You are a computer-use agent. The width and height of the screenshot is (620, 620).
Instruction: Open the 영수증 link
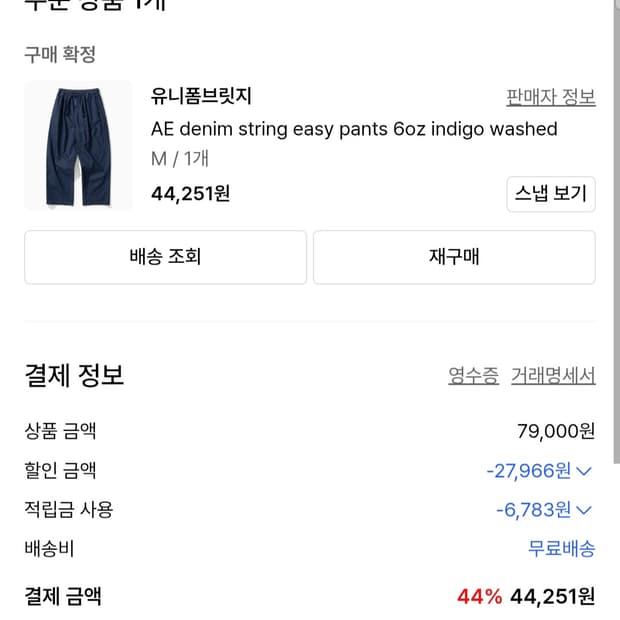pyautogui.click(x=473, y=376)
